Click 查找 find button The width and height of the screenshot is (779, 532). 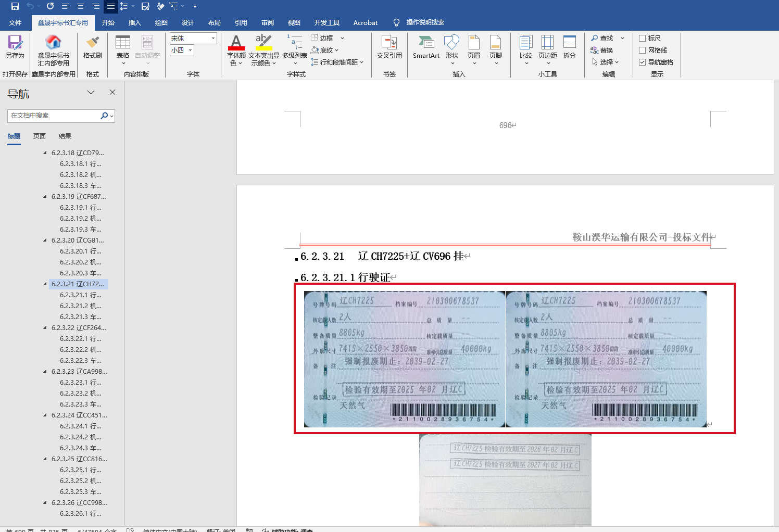[x=602, y=38]
